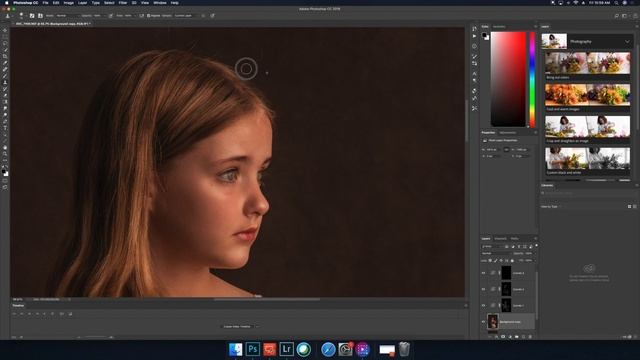
Task: Click the Lock all padlock icon
Action: [x=512, y=260]
